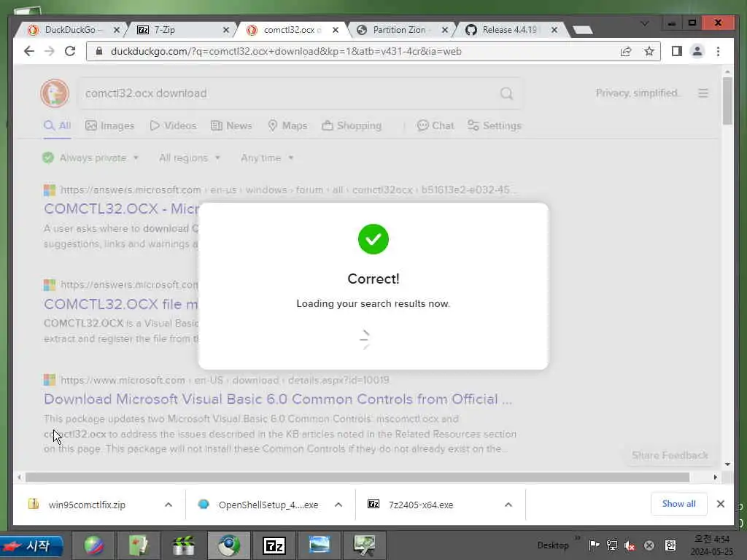The image size is (747, 560).
Task: Select the All search category
Action: pos(57,125)
